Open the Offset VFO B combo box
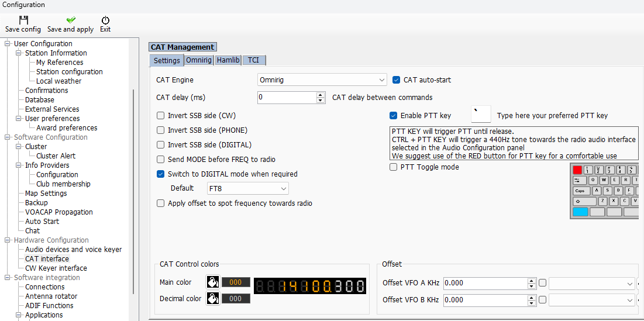Image resolution: width=644 pixels, height=321 pixels. 592,301
